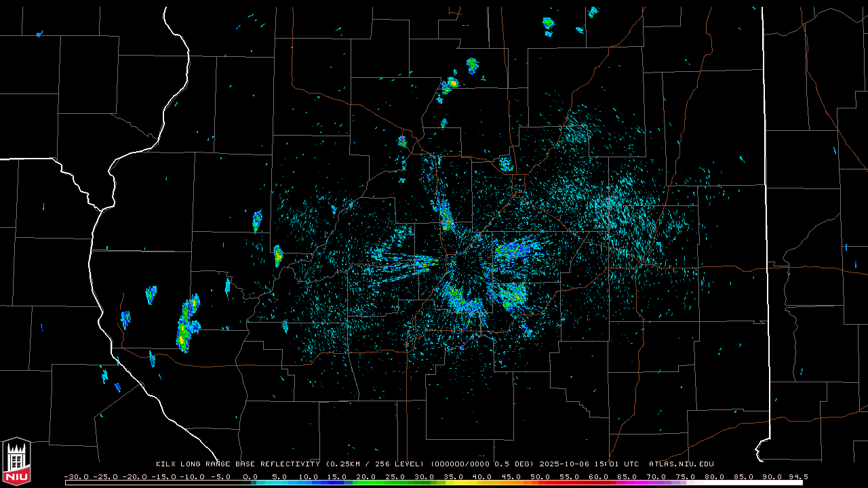868x488 pixels.
Task: Click the 20.0 label on reflectivity scale
Action: (x=366, y=476)
